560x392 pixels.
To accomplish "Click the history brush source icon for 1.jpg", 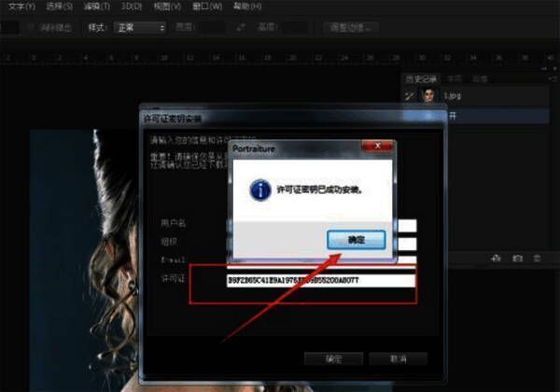I will click(x=410, y=96).
